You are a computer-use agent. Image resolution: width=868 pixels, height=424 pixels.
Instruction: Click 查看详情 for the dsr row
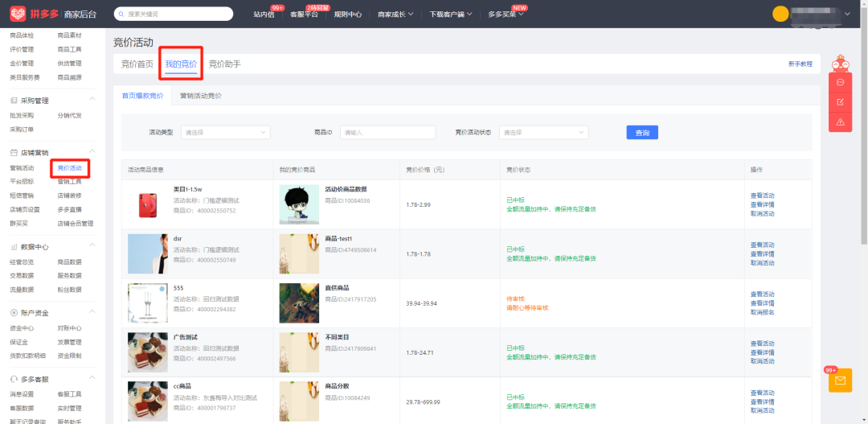(x=762, y=254)
